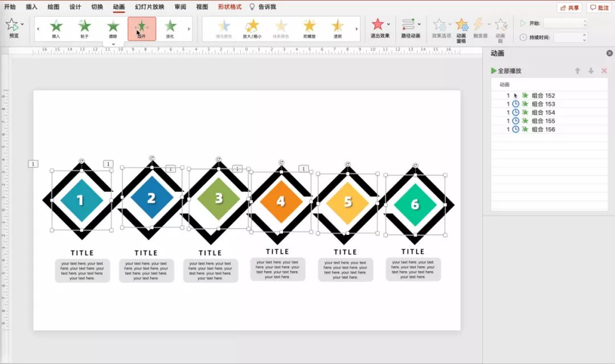Apply the 淡化 entrance effect
615x364 pixels.
tap(170, 28)
